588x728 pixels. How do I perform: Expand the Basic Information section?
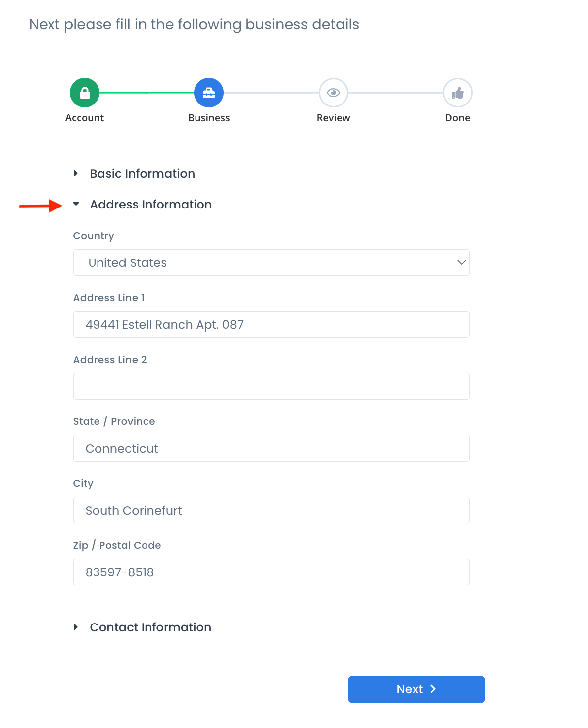click(x=142, y=173)
